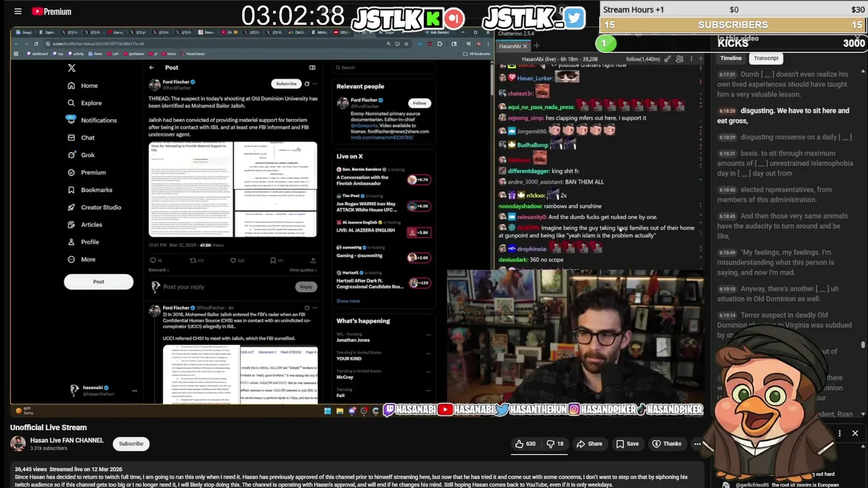Select HasanAbi tab in Chatterino

(x=513, y=46)
